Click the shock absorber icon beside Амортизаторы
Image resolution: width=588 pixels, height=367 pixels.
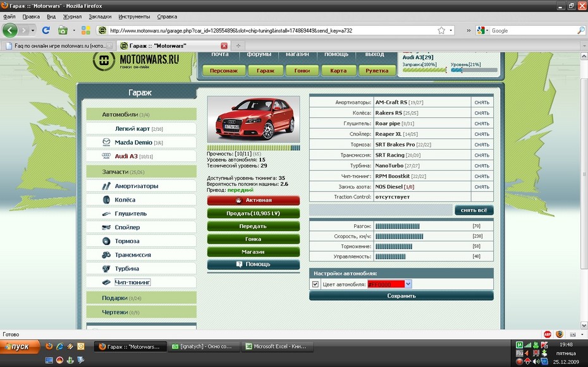106,186
